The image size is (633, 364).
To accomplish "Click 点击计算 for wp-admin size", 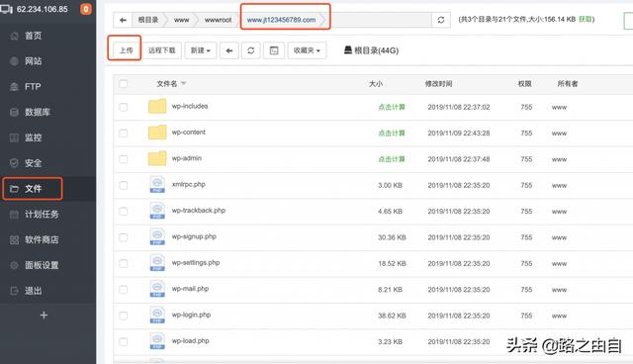I will pos(392,159).
